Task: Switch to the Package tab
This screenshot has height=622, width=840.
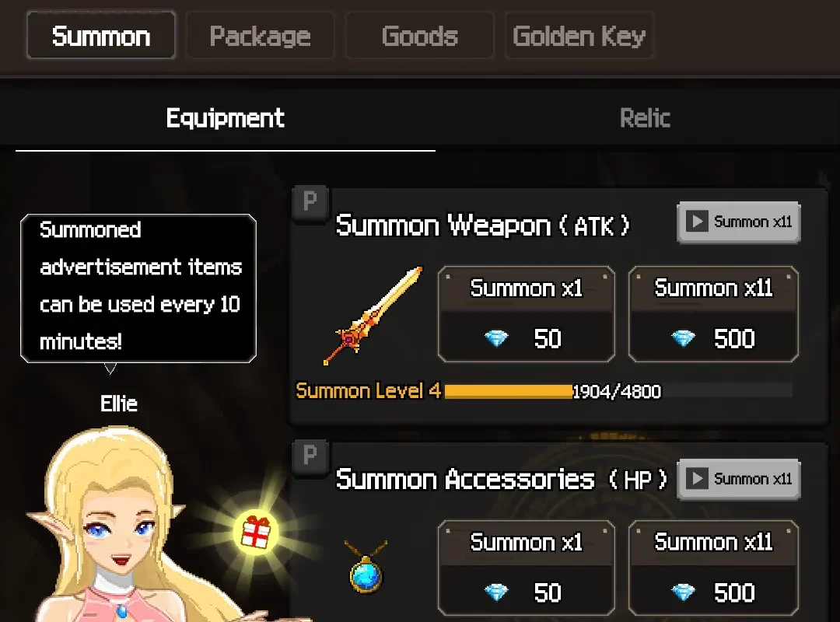Action: pos(260,35)
